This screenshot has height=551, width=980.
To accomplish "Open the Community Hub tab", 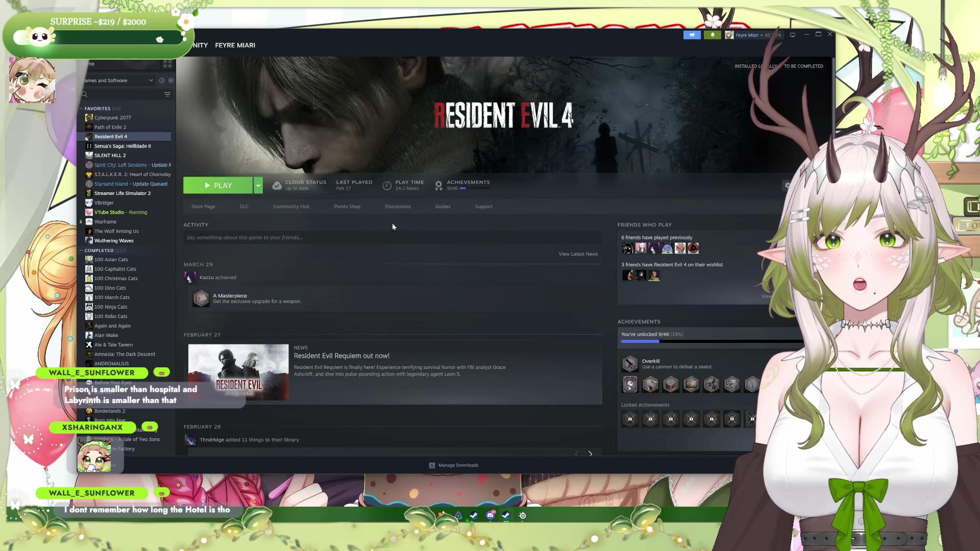I will pyautogui.click(x=291, y=207).
